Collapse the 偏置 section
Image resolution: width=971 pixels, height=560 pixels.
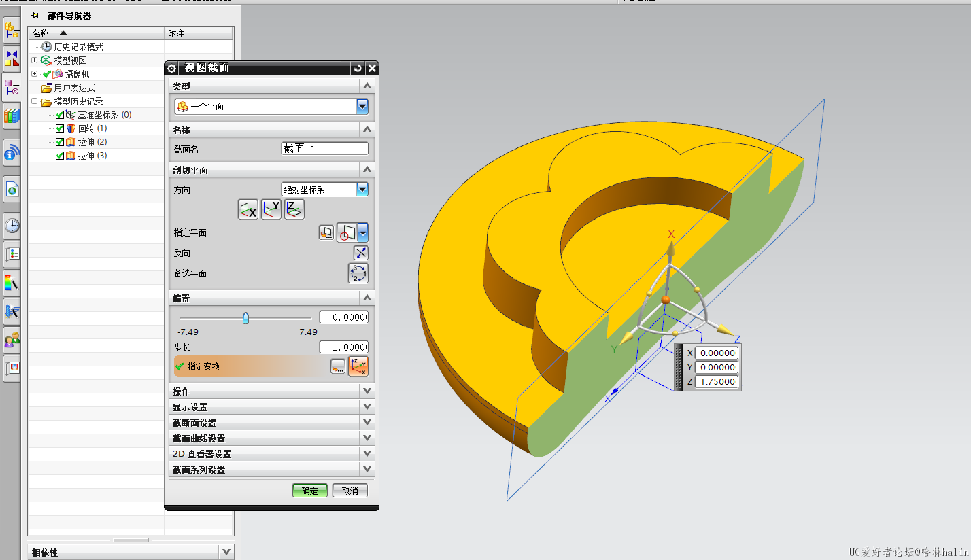367,298
